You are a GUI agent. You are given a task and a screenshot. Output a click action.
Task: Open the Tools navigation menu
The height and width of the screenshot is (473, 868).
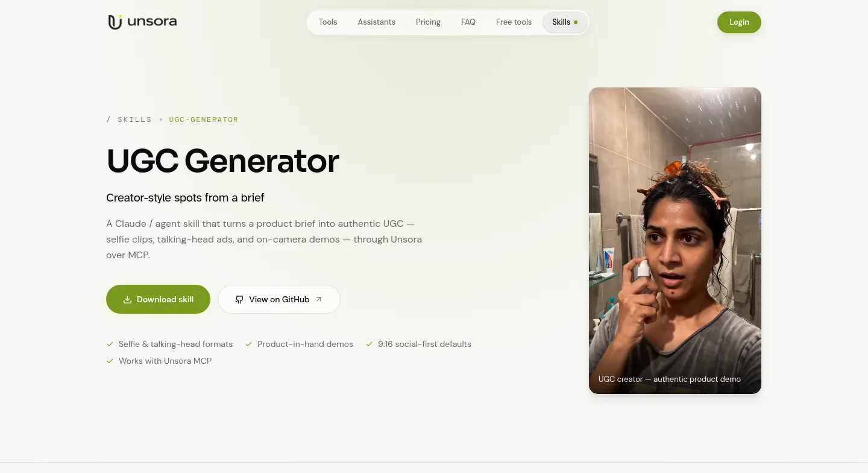point(328,22)
